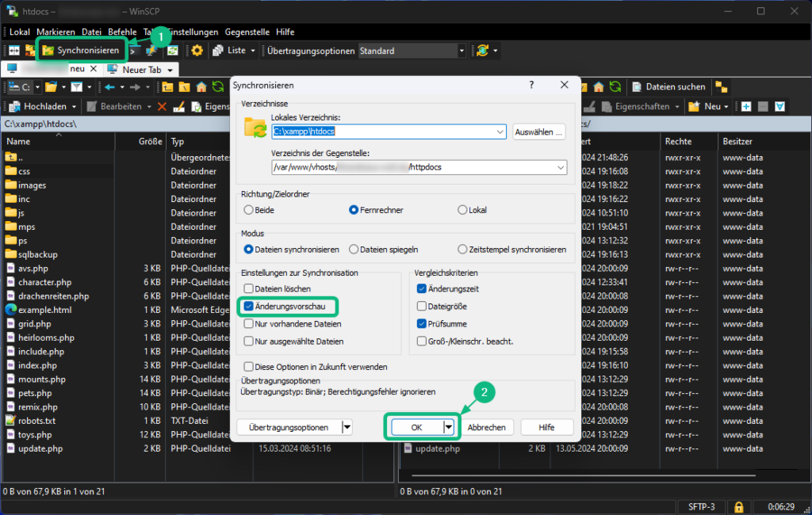Image resolution: width=812 pixels, height=515 pixels.
Task: Check Diese Optionen in Zukunft verwenden
Action: [x=248, y=367]
